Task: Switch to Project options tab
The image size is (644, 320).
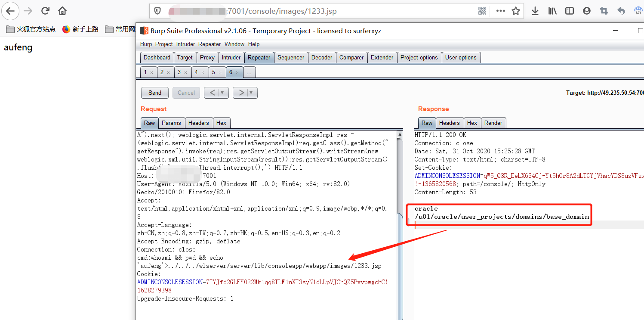Action: (x=419, y=57)
